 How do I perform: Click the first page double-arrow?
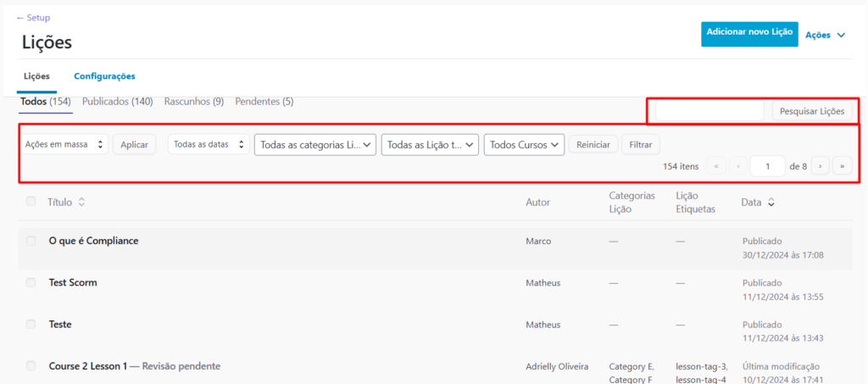click(716, 166)
